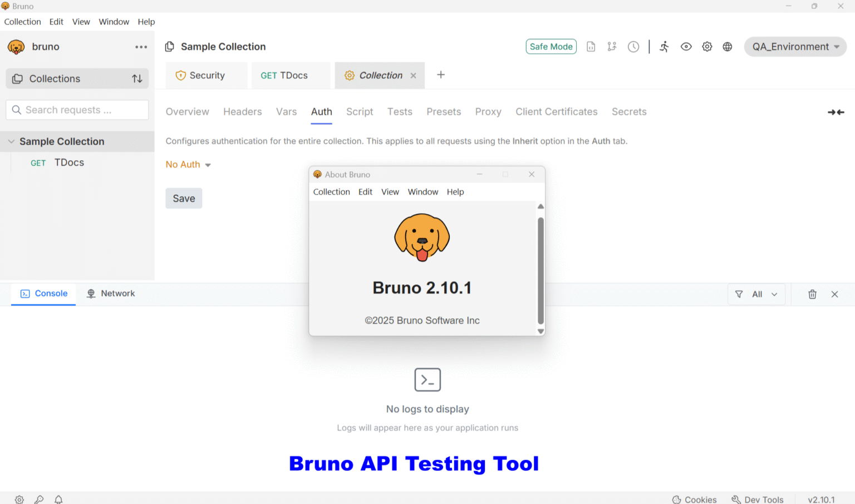Run the Sample Collection with the runner icon
The height and width of the screenshot is (504, 855).
tap(664, 47)
